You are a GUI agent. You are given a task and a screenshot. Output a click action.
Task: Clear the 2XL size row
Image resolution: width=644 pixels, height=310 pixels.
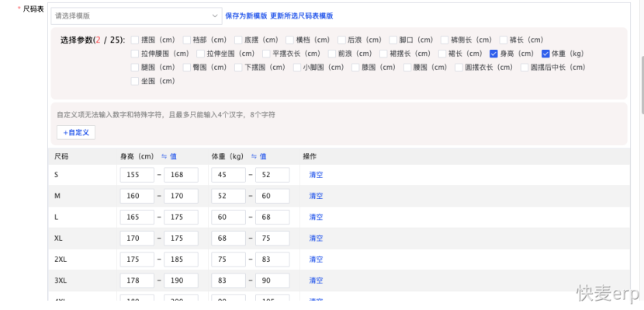coord(316,259)
